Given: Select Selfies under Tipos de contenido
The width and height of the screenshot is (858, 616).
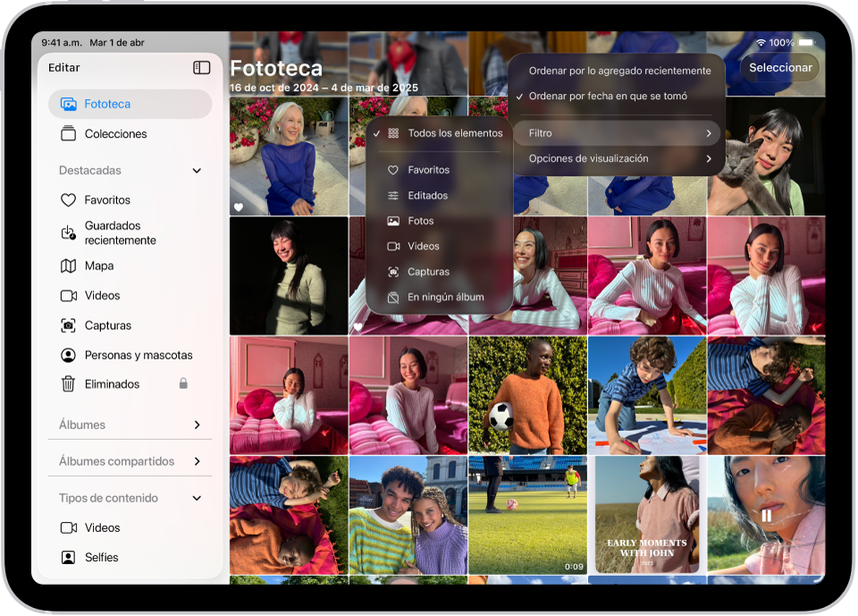Looking at the screenshot, I should point(101,557).
